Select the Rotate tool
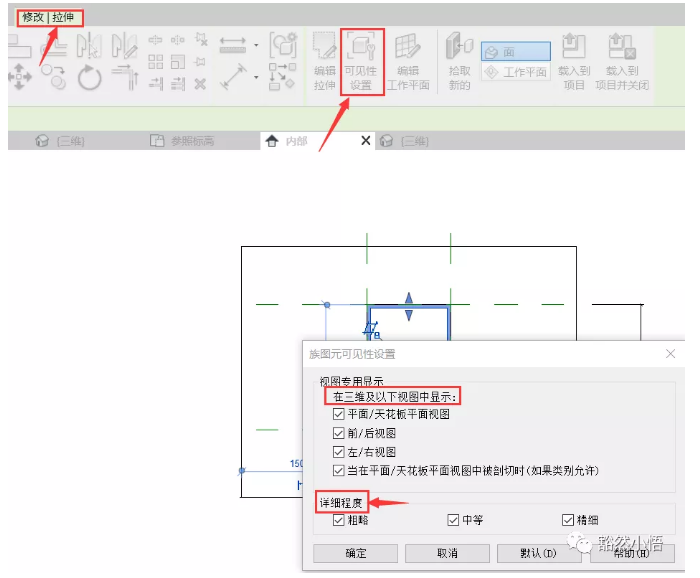This screenshot has width=700, height=578. tap(89, 77)
